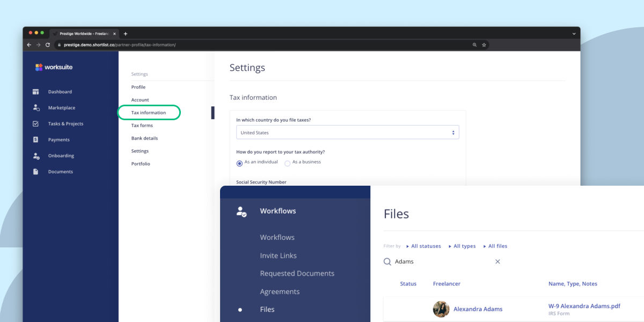Bookmark page with the star icon
The image size is (644, 322).
click(x=484, y=45)
